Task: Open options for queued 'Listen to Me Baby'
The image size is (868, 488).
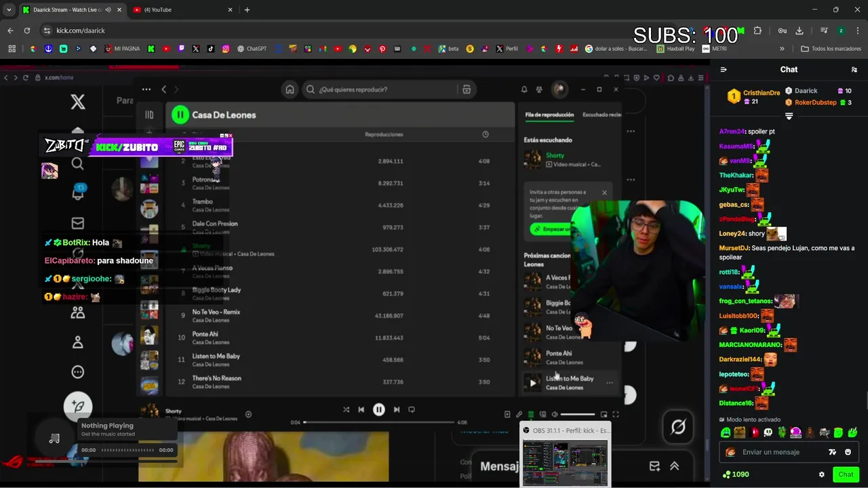Action: click(609, 383)
